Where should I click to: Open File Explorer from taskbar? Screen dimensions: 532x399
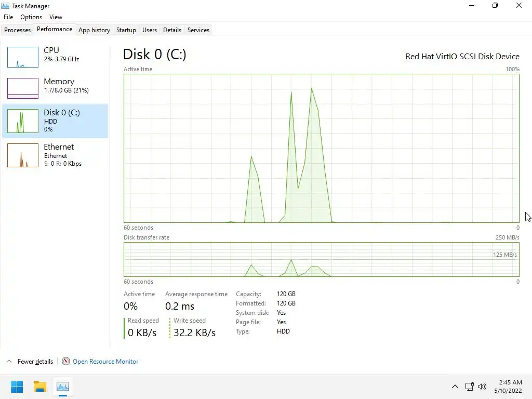coord(40,387)
